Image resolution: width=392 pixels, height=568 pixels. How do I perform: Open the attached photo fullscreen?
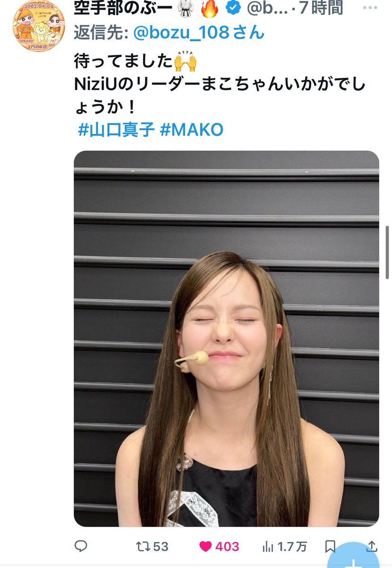(226, 338)
